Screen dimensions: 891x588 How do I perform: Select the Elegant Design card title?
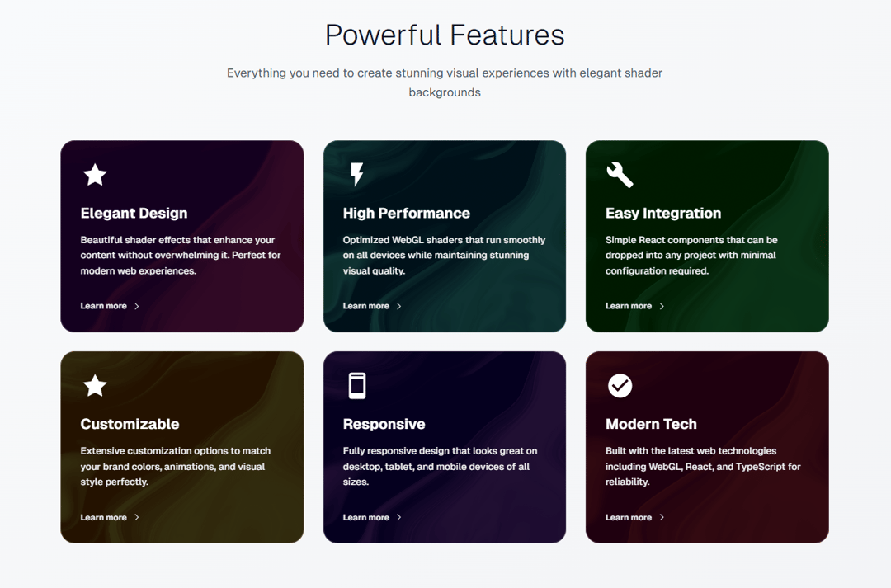tap(134, 213)
